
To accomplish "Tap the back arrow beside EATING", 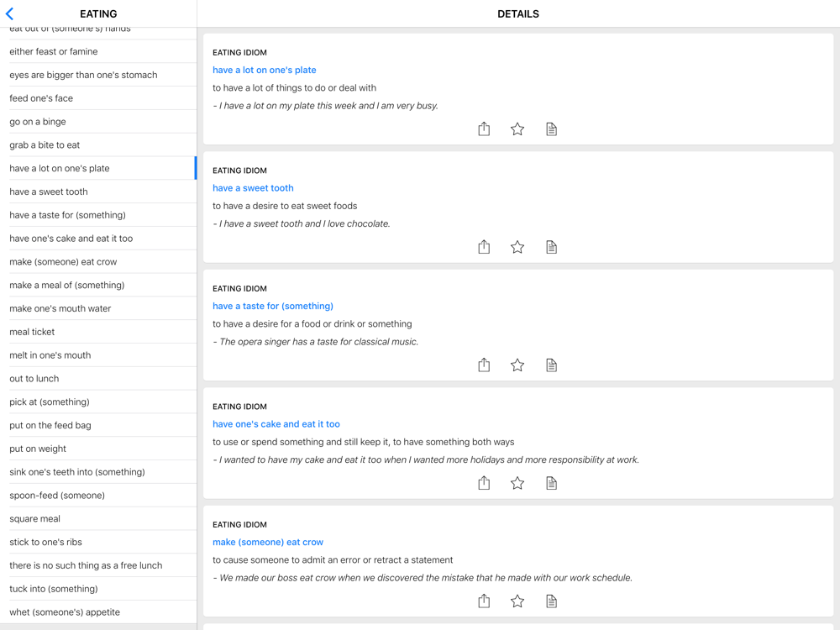I will tap(10, 14).
